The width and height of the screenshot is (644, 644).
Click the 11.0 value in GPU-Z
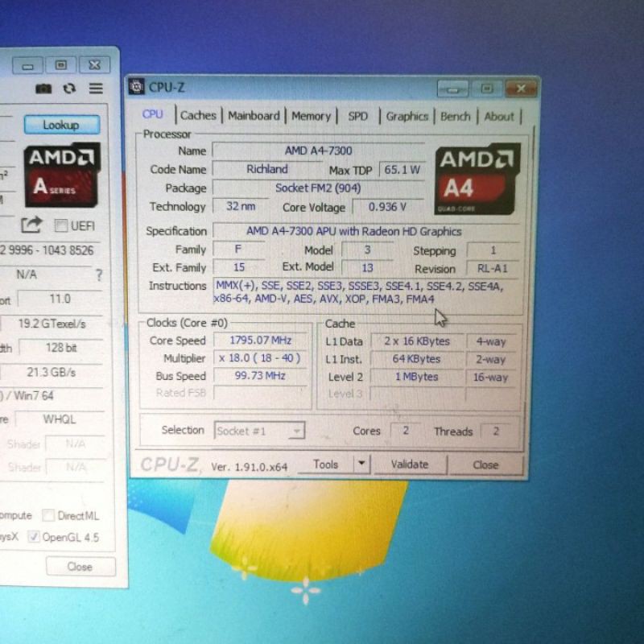tap(60, 299)
